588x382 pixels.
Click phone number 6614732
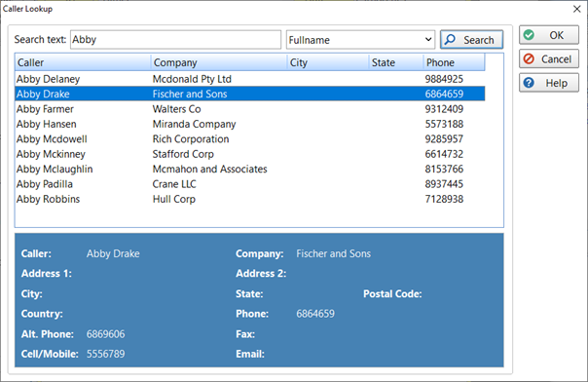[x=444, y=154]
